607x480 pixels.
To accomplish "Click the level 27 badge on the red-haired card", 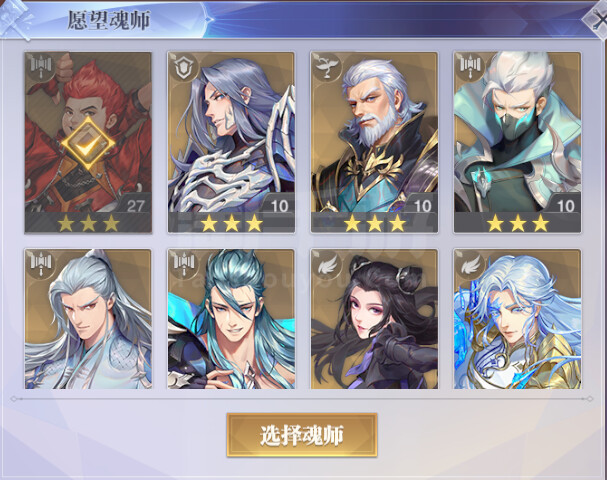I will tap(135, 206).
